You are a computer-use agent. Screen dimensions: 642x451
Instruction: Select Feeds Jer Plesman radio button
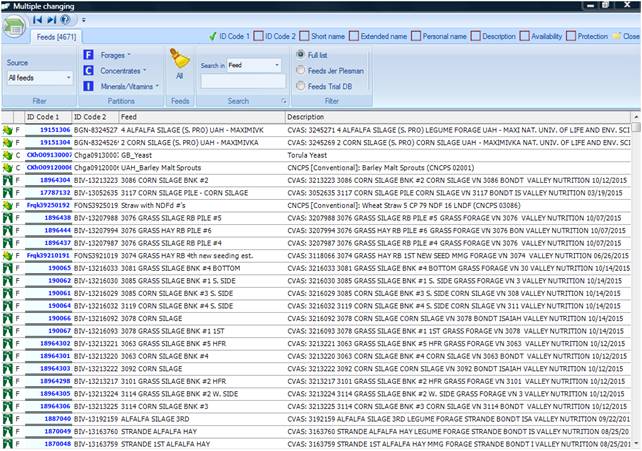tap(301, 70)
